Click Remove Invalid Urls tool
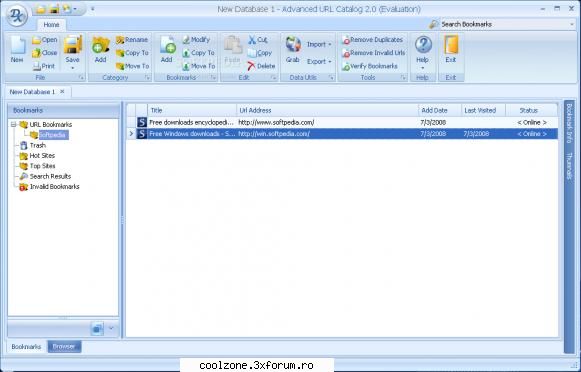The width and height of the screenshot is (581, 372). [x=374, y=53]
